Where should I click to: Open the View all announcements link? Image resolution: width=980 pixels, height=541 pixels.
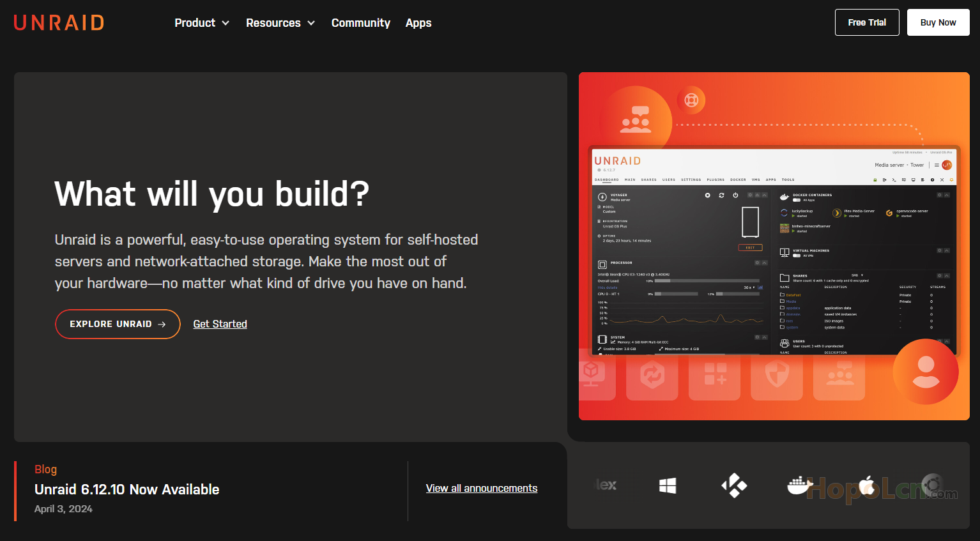point(482,488)
